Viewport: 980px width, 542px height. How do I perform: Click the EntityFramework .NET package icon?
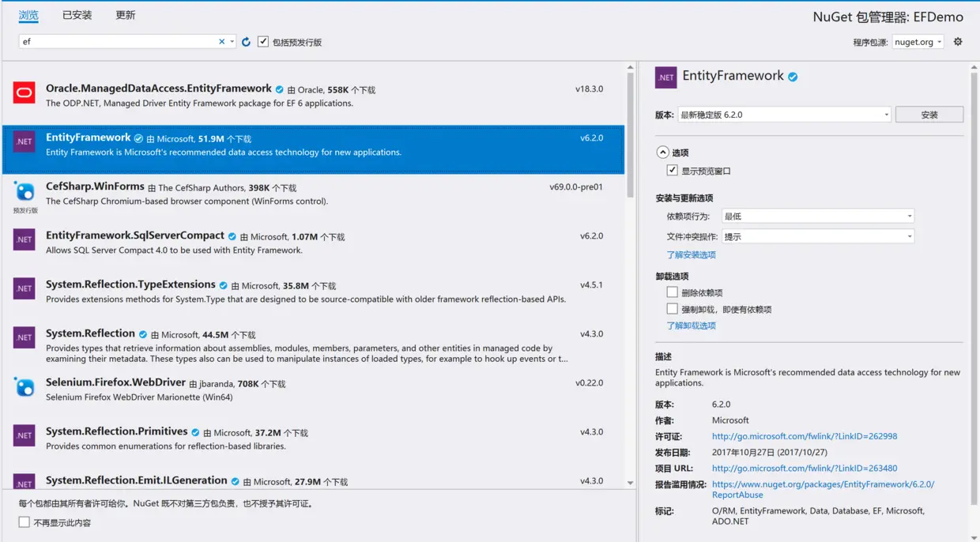(24, 142)
